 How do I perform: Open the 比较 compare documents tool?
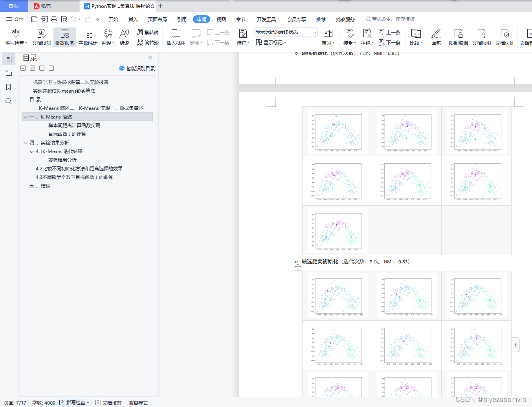tap(416, 37)
